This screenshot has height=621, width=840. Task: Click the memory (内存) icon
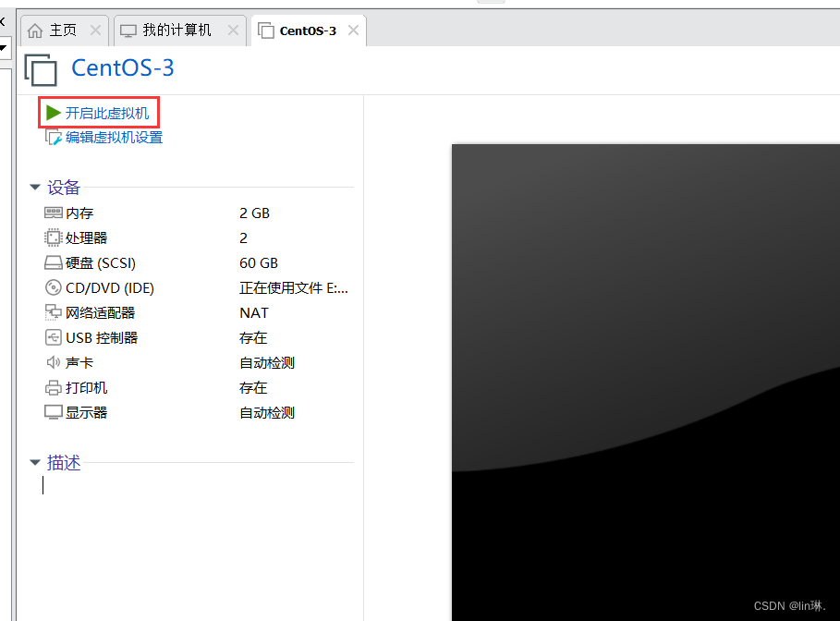pyautogui.click(x=53, y=213)
